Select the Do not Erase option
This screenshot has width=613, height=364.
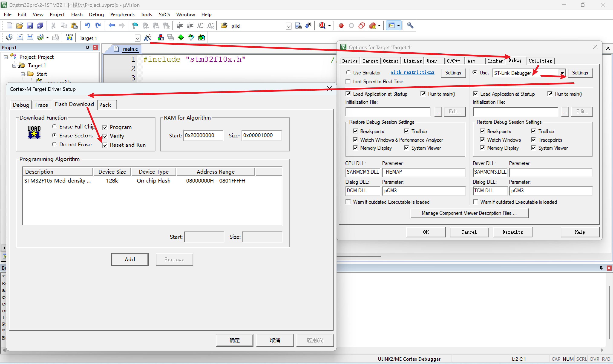click(54, 144)
